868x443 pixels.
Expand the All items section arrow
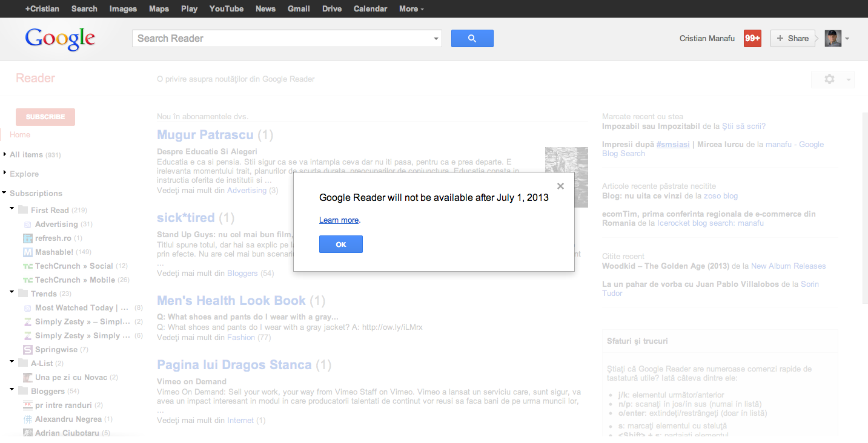coord(5,154)
